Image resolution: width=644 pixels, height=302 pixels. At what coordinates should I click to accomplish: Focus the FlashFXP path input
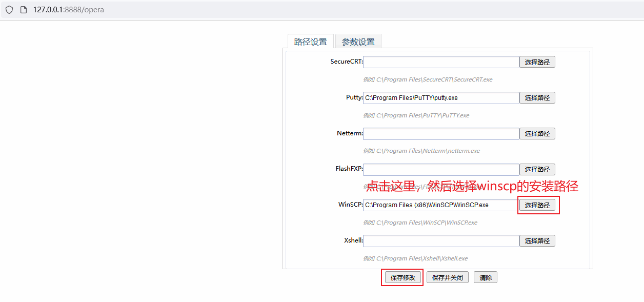[441, 170]
